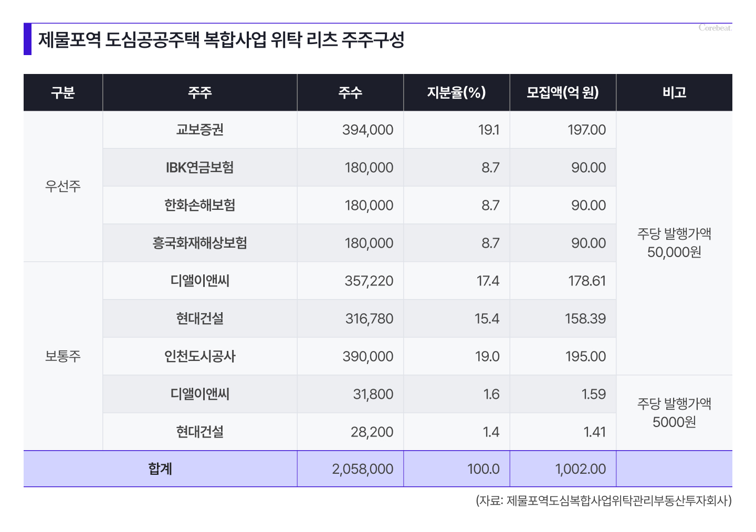The width and height of the screenshot is (756, 532).
Task: Click the 흥국화재해상보험 shareholder cell
Action: coord(199,243)
